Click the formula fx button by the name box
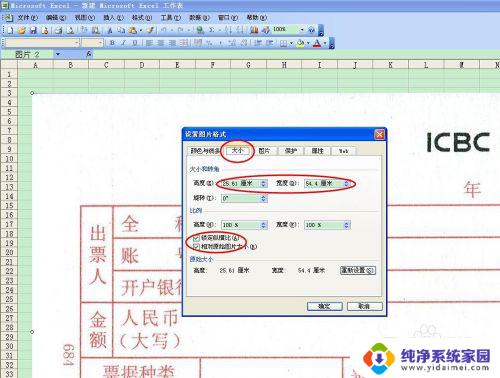The width and height of the screenshot is (500, 378). (89, 54)
